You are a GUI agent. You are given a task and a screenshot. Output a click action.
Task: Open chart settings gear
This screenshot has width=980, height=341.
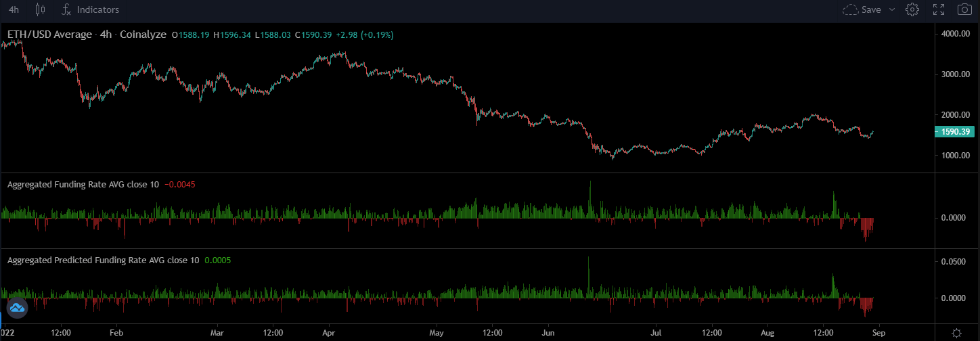912,9
